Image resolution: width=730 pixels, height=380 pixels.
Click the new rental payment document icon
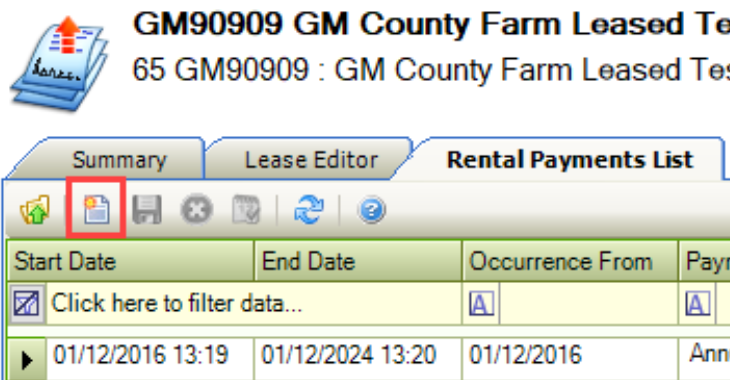pyautogui.click(x=96, y=210)
